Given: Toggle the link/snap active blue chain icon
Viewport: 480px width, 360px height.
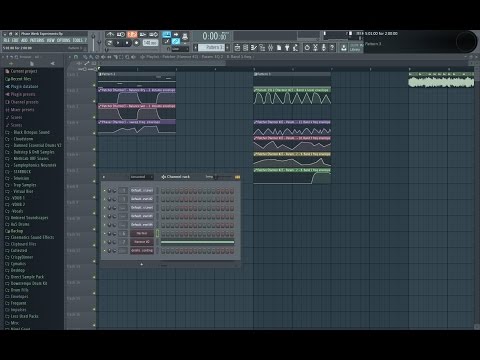Looking at the screenshot, I should [x=176, y=41].
